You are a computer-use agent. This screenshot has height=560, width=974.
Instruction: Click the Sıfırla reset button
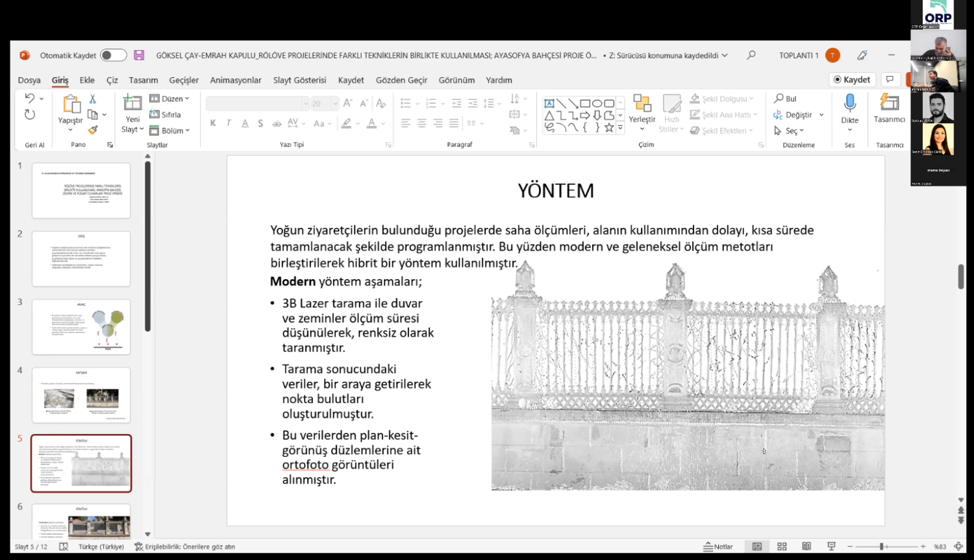tap(166, 114)
